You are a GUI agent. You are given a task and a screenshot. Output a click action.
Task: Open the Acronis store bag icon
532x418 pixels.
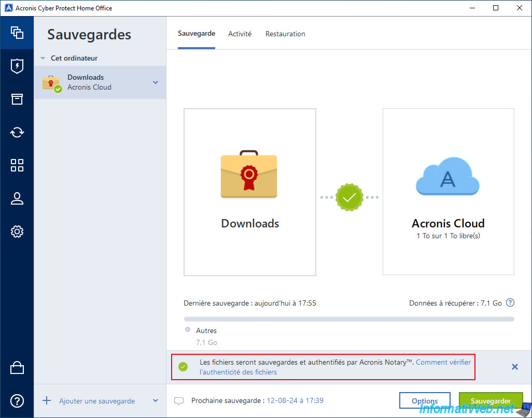click(17, 367)
